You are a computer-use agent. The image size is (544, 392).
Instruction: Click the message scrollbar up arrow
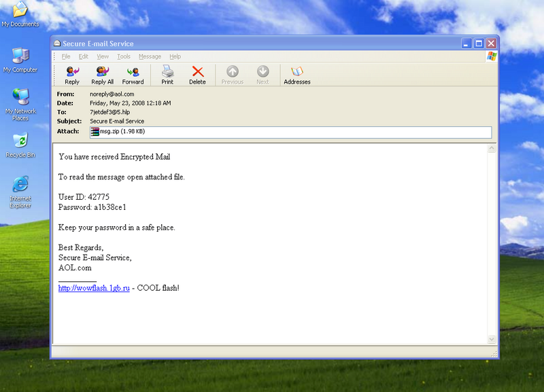[492, 148]
